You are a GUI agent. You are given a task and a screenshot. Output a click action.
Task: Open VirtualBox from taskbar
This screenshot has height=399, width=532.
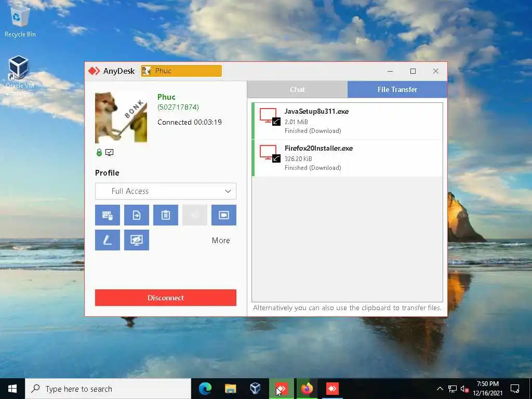[x=256, y=389]
